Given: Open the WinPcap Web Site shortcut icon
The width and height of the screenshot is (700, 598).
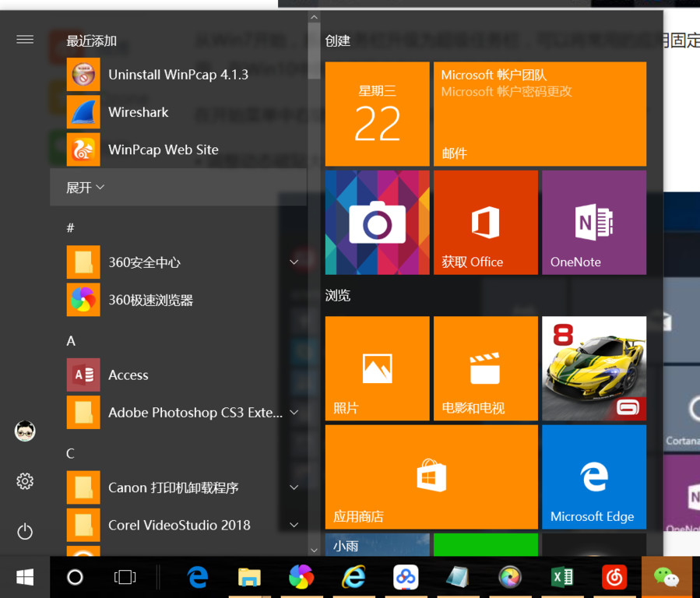Looking at the screenshot, I should tap(83, 149).
